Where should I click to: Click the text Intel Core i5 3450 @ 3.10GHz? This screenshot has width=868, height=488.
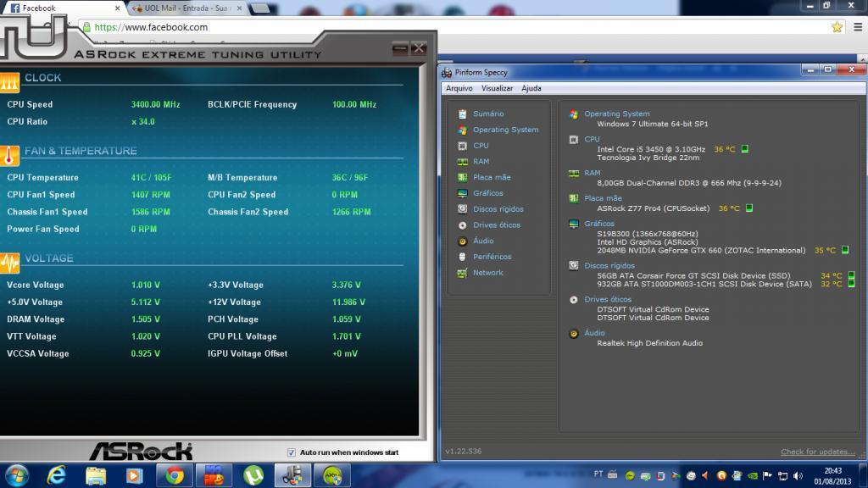pos(651,149)
